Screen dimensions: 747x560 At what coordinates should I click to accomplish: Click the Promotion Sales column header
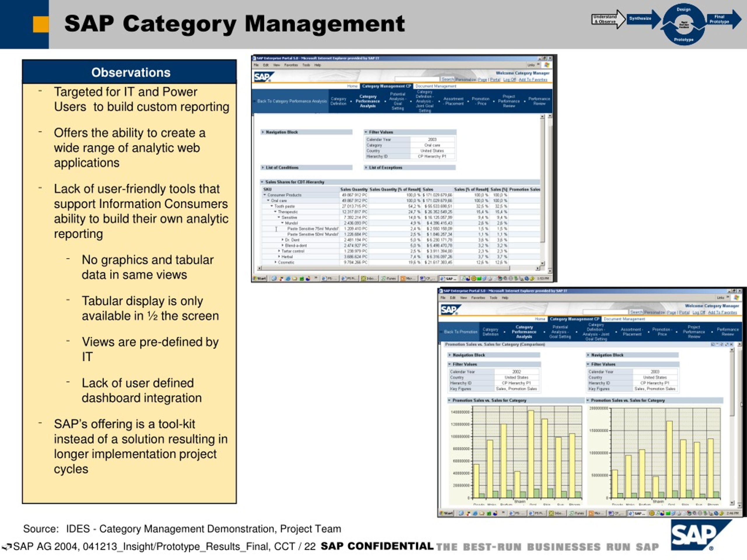pyautogui.click(x=524, y=189)
